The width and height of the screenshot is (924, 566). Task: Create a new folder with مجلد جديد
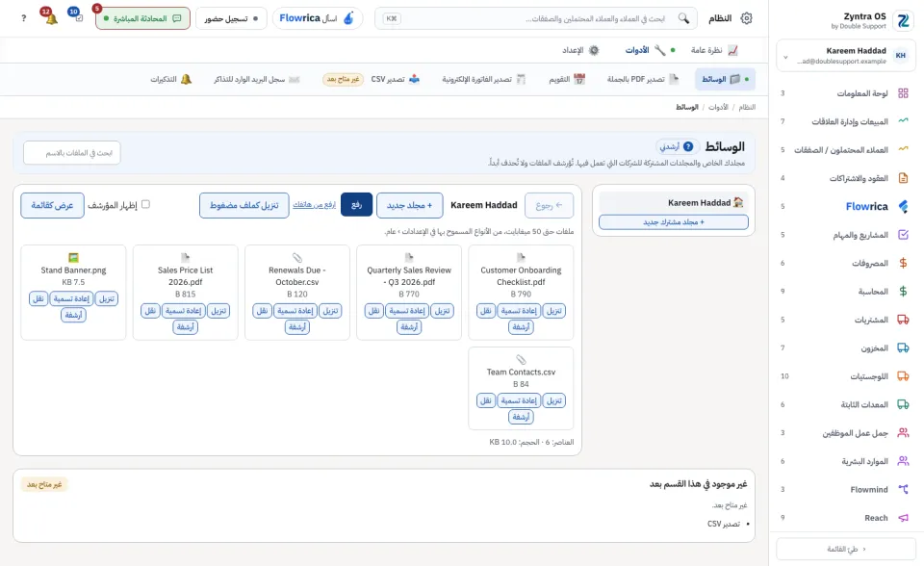point(410,205)
